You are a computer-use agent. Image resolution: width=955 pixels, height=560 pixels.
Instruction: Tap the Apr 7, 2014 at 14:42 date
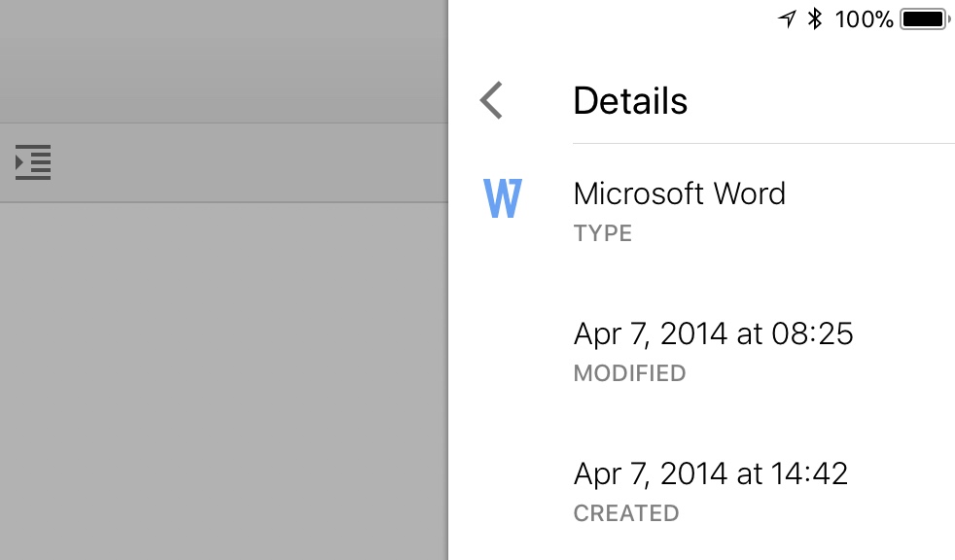click(x=711, y=474)
